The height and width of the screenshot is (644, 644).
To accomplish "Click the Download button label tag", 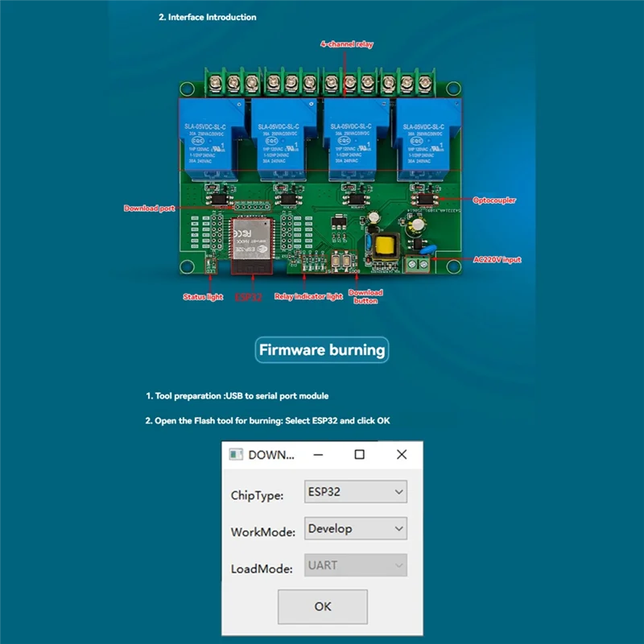I will [x=364, y=299].
